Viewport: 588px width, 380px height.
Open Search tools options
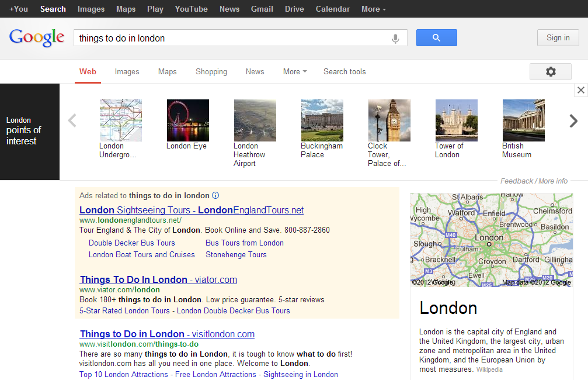[345, 71]
